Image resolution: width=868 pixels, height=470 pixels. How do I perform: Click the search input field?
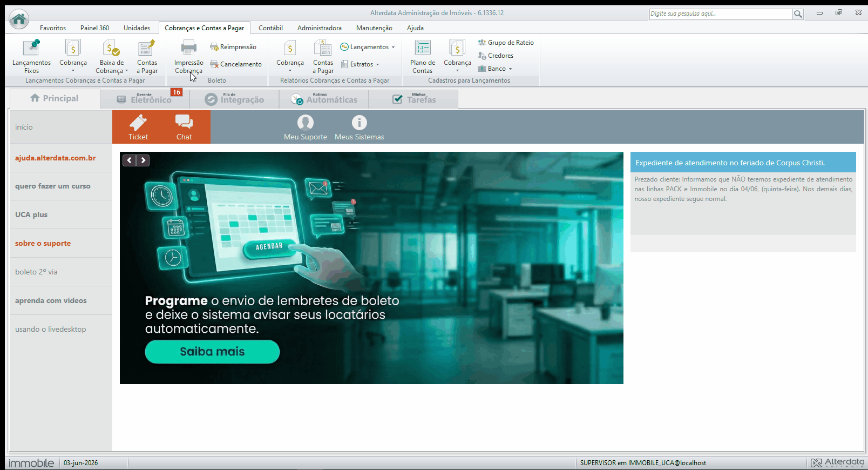click(x=720, y=14)
